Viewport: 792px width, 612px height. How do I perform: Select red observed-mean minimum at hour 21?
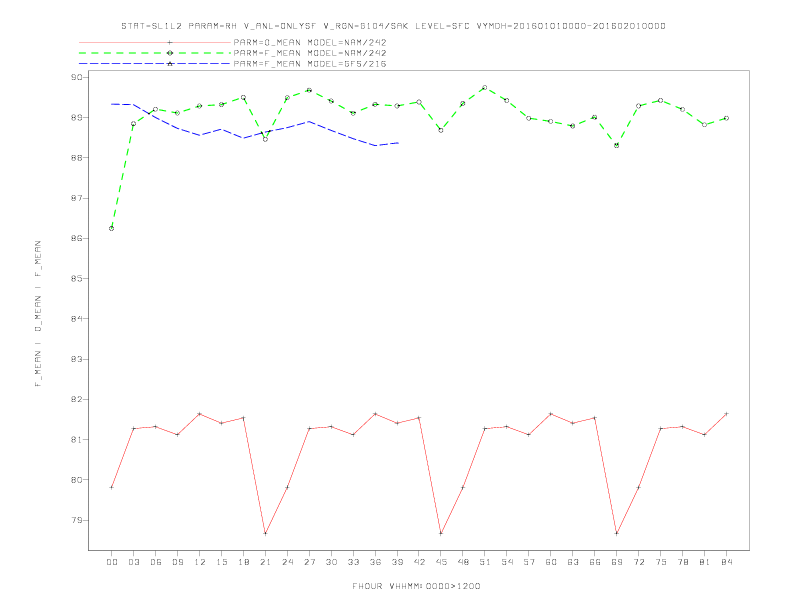[265, 533]
